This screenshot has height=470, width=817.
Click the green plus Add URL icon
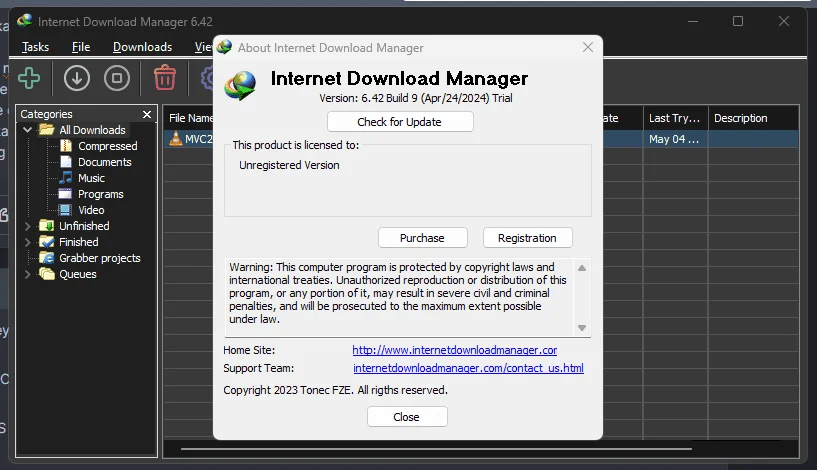[29, 79]
